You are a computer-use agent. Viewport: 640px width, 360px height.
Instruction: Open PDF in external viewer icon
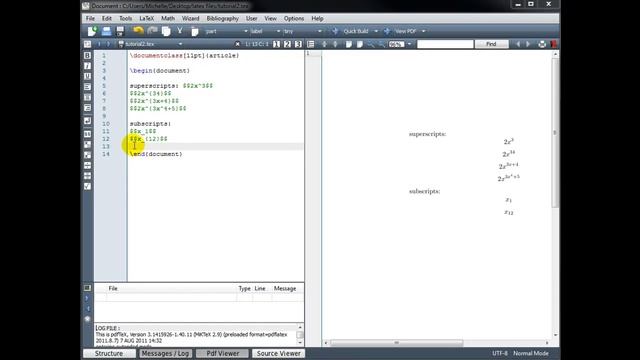point(553,44)
